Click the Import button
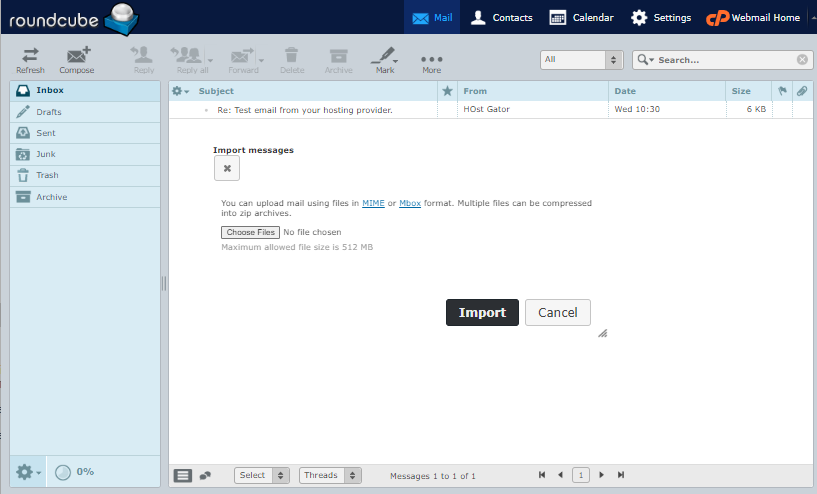 (482, 313)
